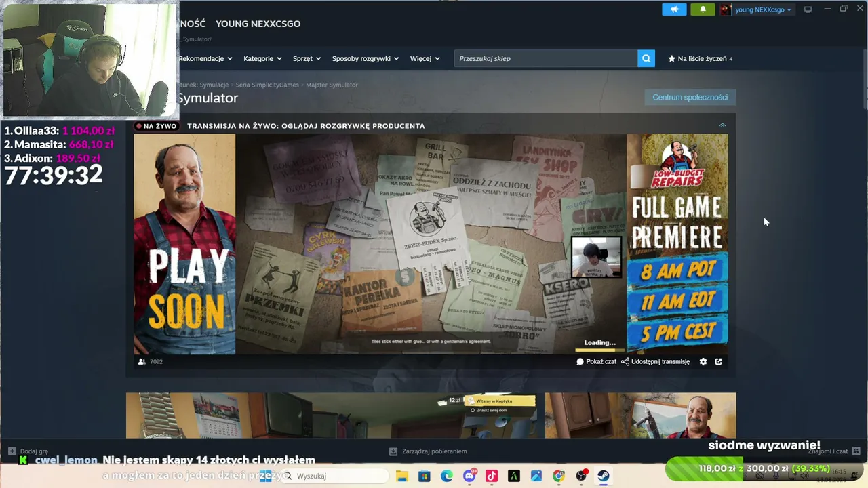868x488 pixels.
Task: Open the 'Na liście życzeń' wishlist
Action: 701,58
